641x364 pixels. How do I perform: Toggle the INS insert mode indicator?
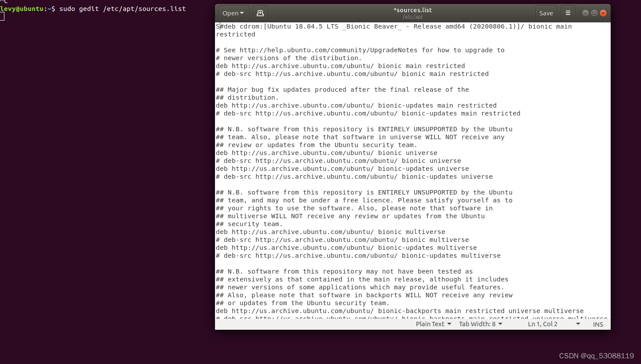(x=598, y=324)
